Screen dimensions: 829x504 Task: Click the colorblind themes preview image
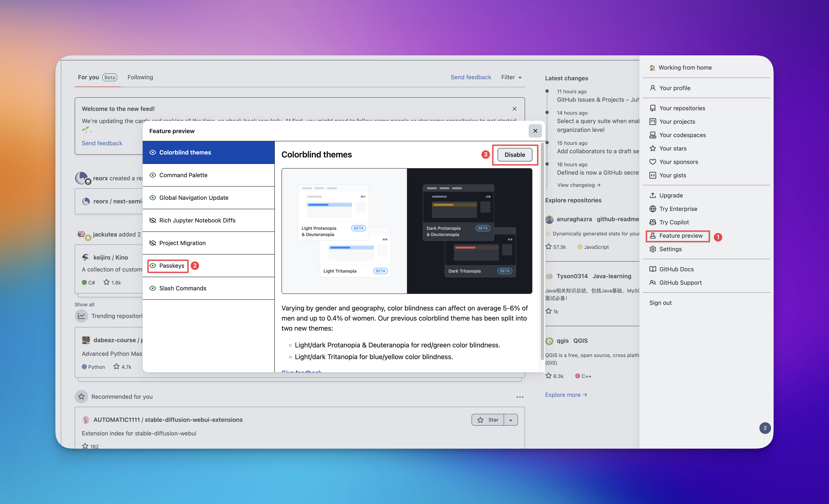[407, 231]
